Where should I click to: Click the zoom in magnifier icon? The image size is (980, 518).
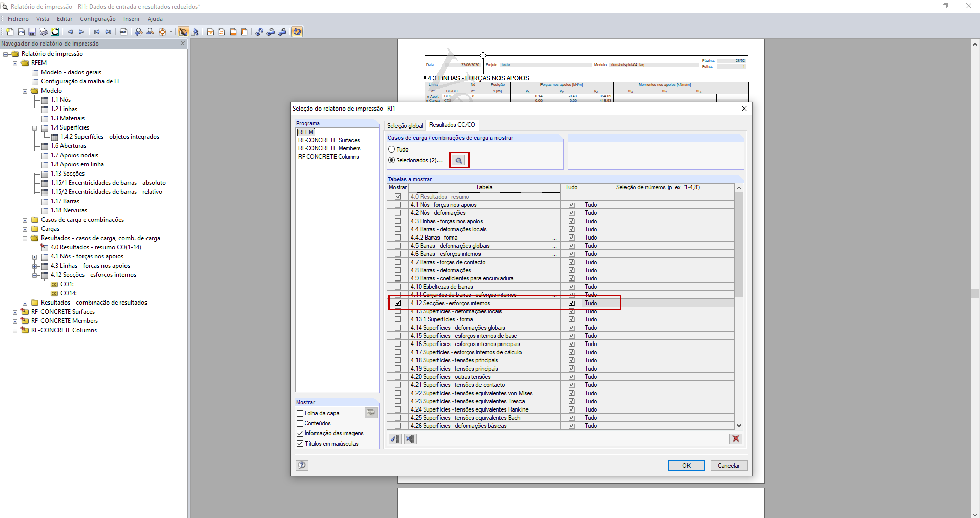click(x=138, y=32)
